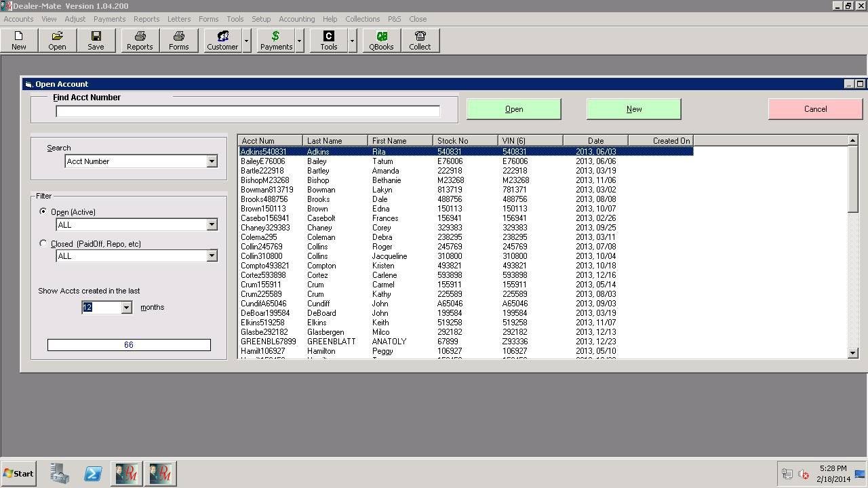The height and width of the screenshot is (488, 868).
Task: Sort by VIN (6) column header
Action: 530,141
